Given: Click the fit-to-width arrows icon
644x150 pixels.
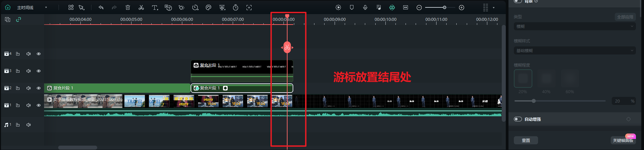Looking at the screenshot, I should point(406,7).
